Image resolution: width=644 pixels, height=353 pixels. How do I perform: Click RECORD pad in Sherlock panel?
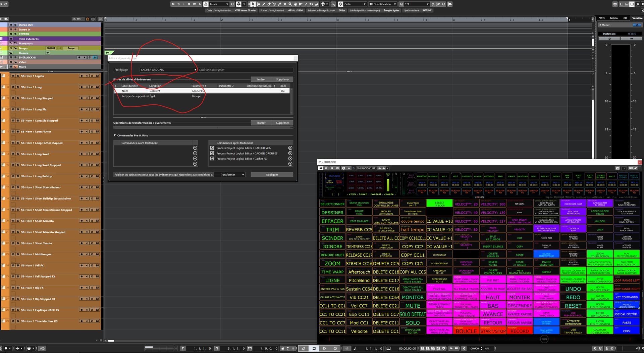point(520,330)
